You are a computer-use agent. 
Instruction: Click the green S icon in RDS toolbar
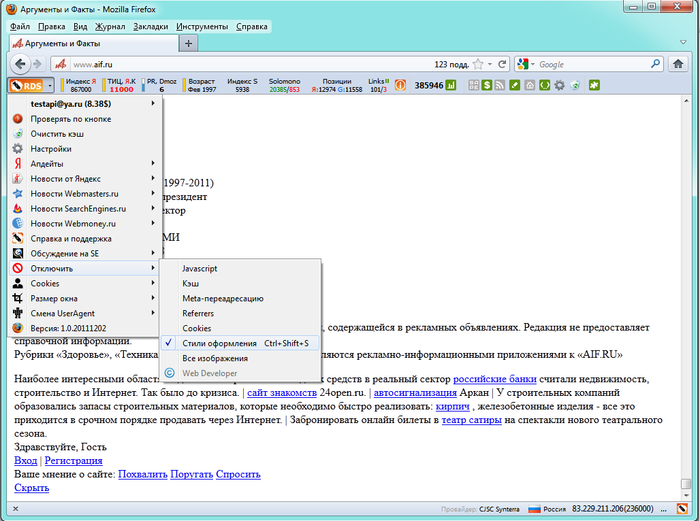coord(487,85)
